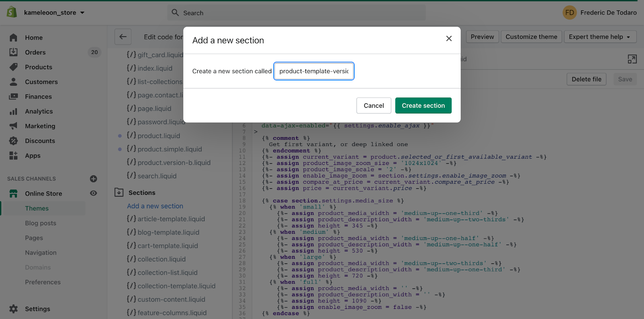Open the product.version-b.liquid file
Screen dimensions: 644x319
click(173, 163)
